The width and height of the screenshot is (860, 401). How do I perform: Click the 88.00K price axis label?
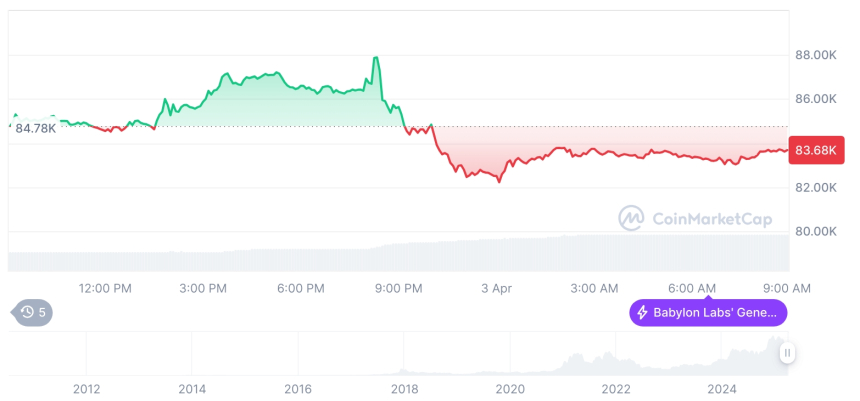(815, 55)
